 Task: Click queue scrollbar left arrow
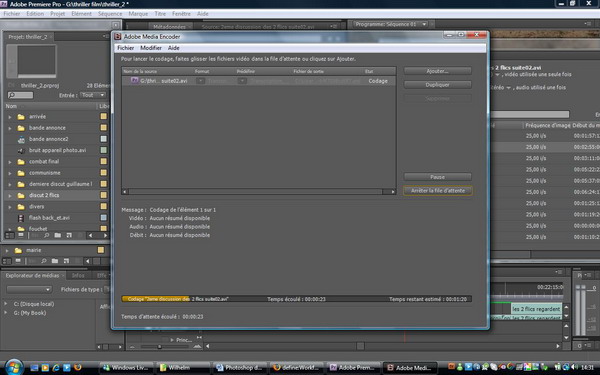tap(125, 191)
